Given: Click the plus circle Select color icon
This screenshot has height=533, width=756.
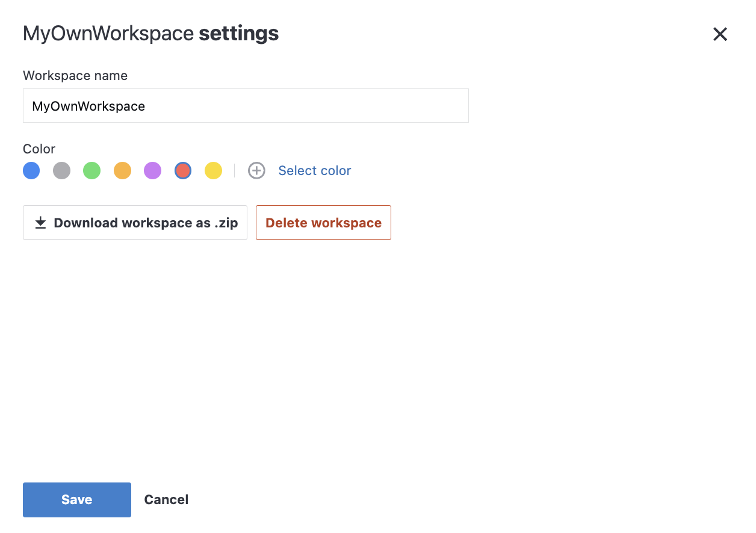Looking at the screenshot, I should pos(257,170).
